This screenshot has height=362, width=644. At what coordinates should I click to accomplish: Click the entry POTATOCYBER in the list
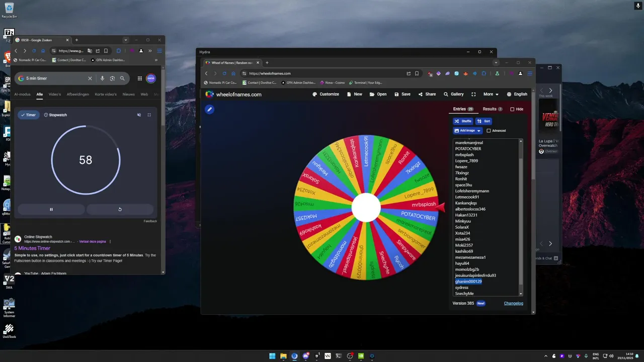pos(468,149)
